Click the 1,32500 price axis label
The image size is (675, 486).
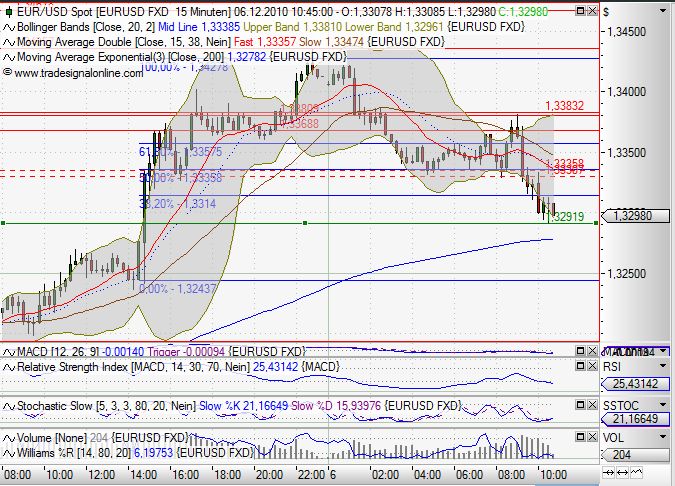(x=626, y=274)
